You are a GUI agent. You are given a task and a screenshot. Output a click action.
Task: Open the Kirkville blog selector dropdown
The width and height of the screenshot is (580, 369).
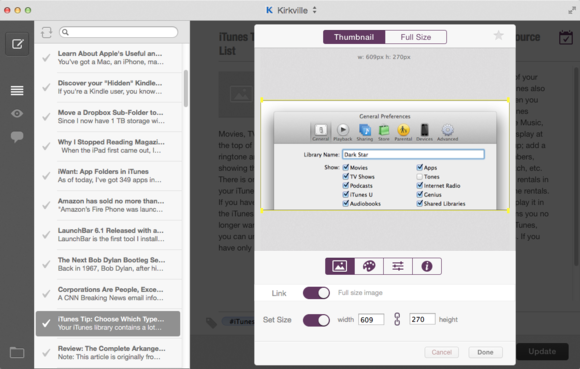[292, 10]
